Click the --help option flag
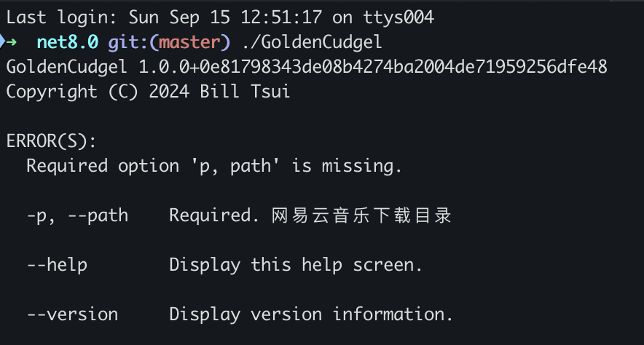The image size is (644, 345). point(57,265)
